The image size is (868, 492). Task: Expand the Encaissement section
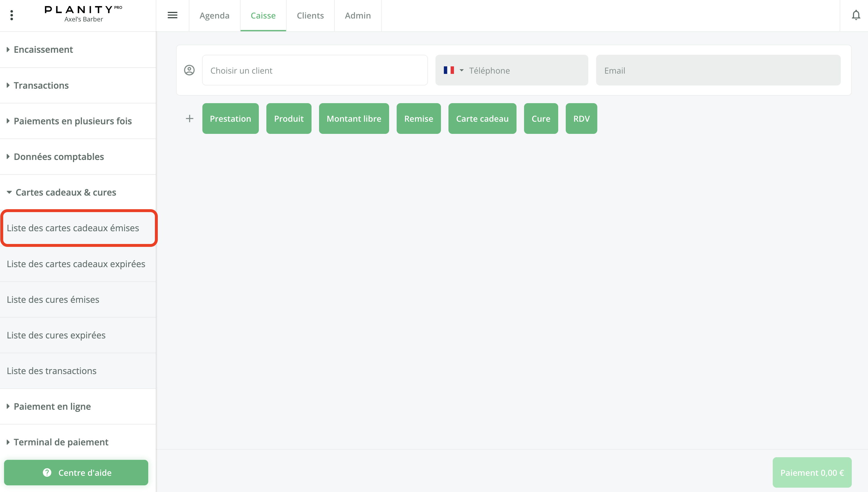click(43, 50)
